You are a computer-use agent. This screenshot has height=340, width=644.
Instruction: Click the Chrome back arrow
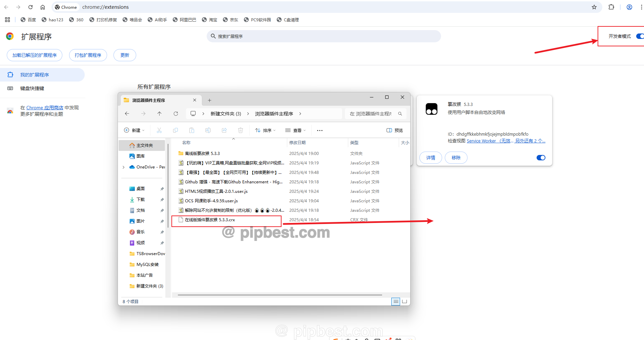(x=6, y=7)
